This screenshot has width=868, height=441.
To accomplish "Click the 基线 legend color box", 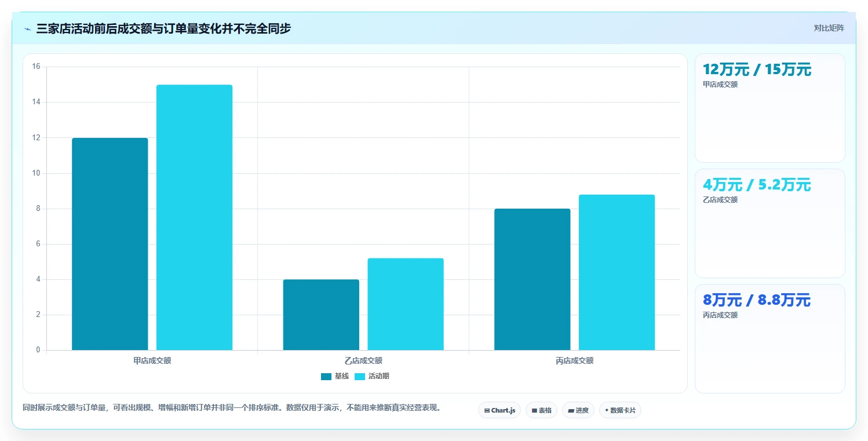I will 326,377.
